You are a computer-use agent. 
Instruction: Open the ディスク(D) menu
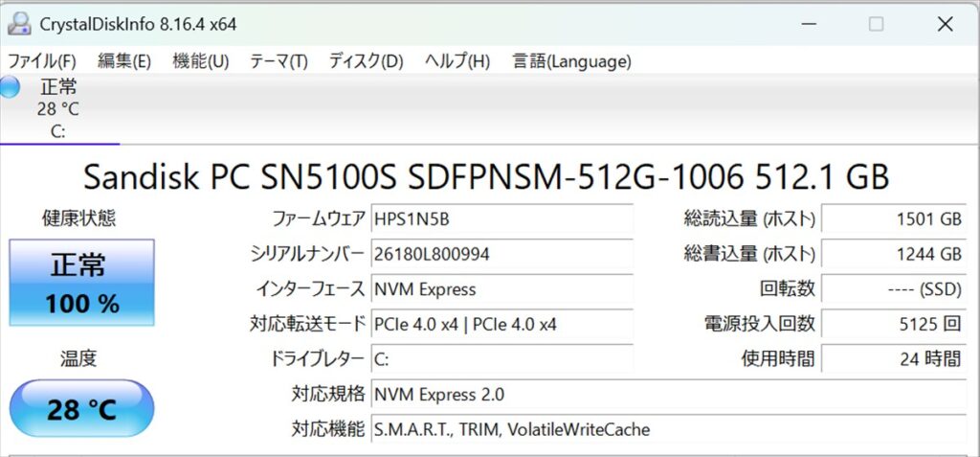point(367,61)
